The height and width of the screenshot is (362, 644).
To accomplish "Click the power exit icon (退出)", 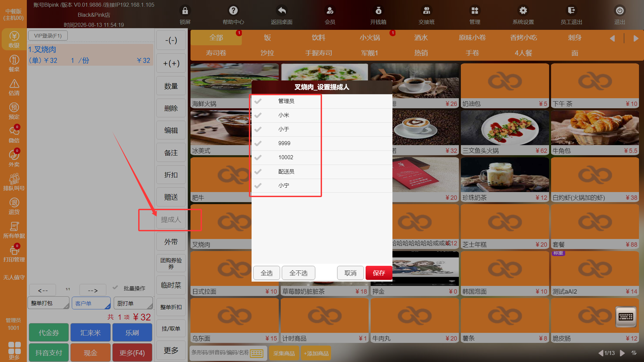I will (x=620, y=11).
